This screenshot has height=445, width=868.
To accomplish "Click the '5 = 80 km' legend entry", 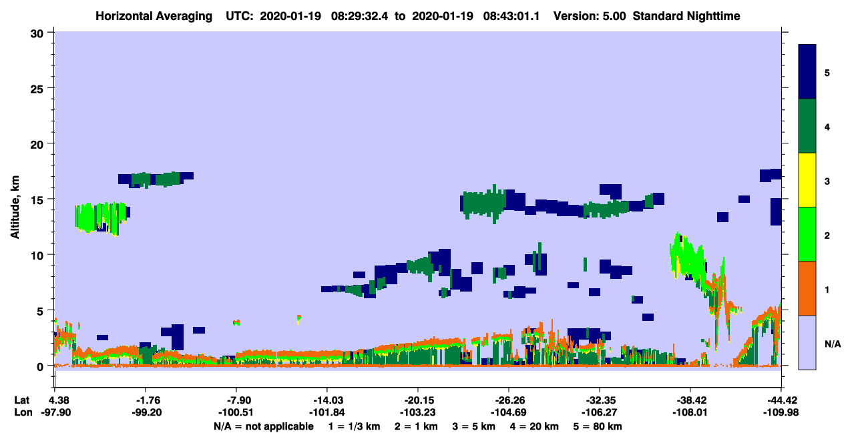I will click(599, 426).
